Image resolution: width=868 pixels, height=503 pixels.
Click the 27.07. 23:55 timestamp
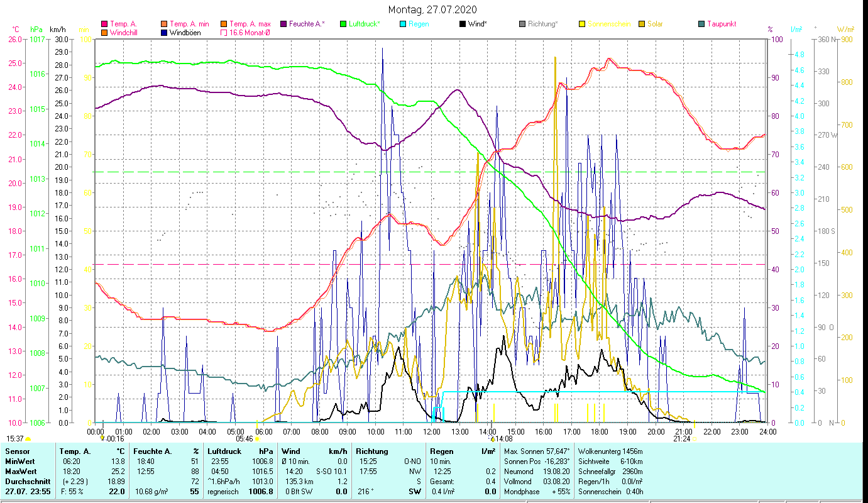point(28,492)
